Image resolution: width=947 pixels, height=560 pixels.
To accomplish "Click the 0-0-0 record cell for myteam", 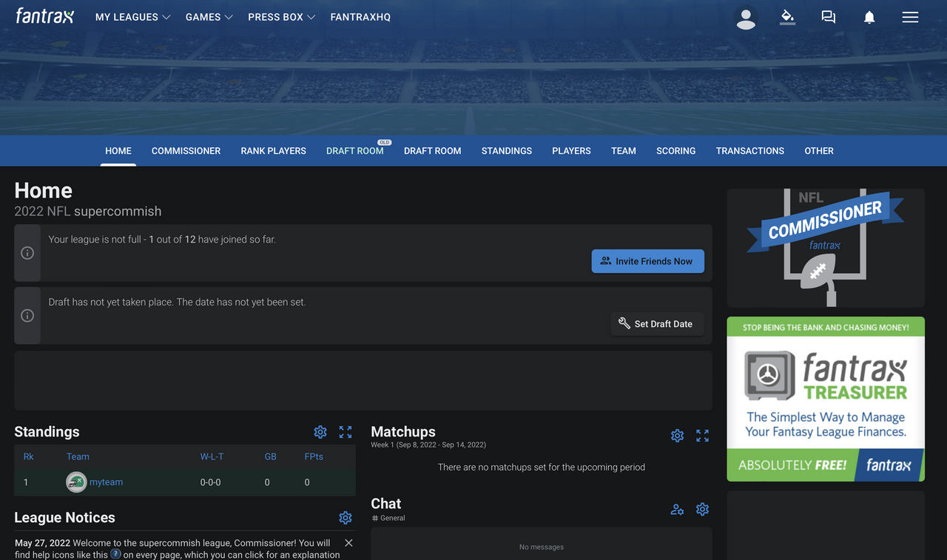I will tap(210, 482).
